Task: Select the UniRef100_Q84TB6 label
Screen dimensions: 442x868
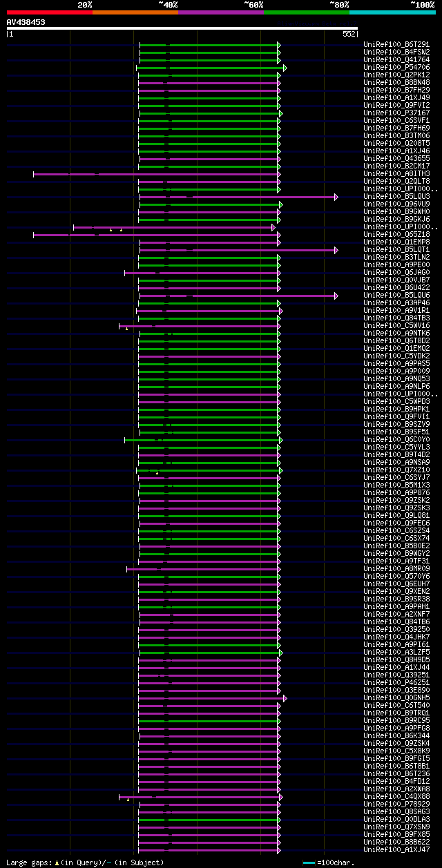Action: (396, 622)
